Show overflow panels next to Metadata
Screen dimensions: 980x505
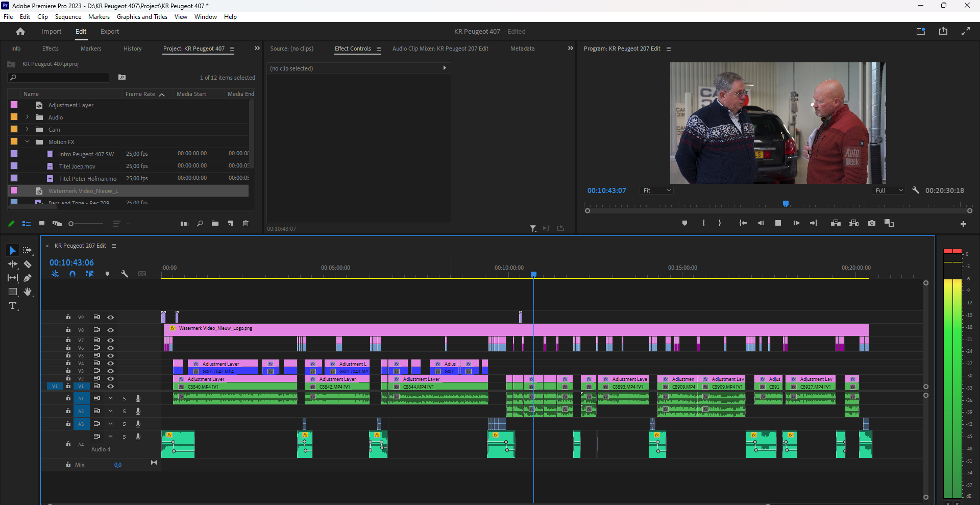click(571, 49)
